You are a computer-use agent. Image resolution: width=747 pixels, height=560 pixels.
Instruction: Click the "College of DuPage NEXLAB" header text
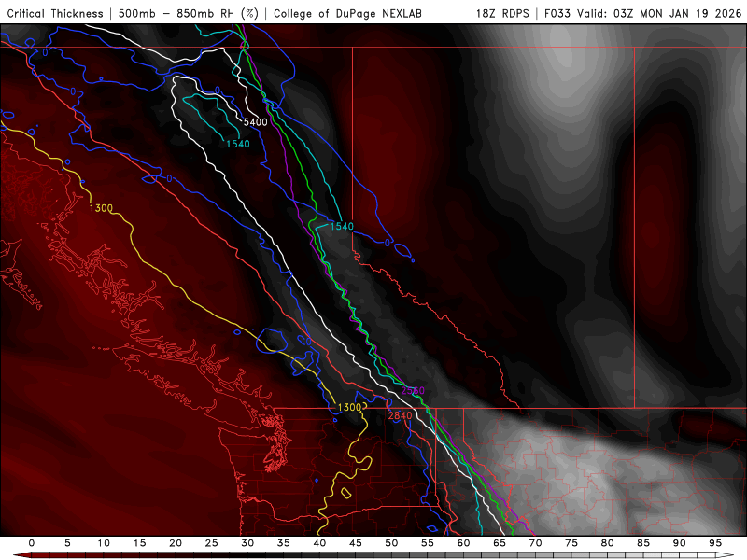(347, 13)
